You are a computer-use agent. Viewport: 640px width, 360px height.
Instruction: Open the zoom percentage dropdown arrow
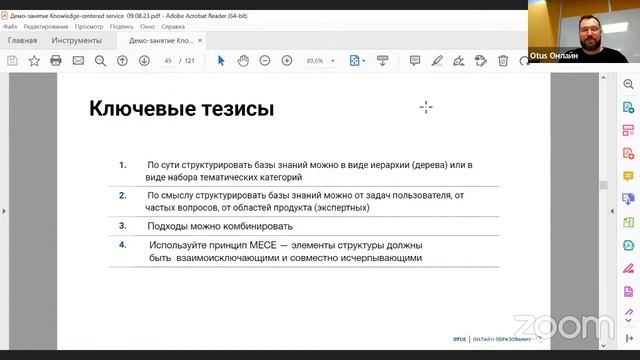coord(333,61)
